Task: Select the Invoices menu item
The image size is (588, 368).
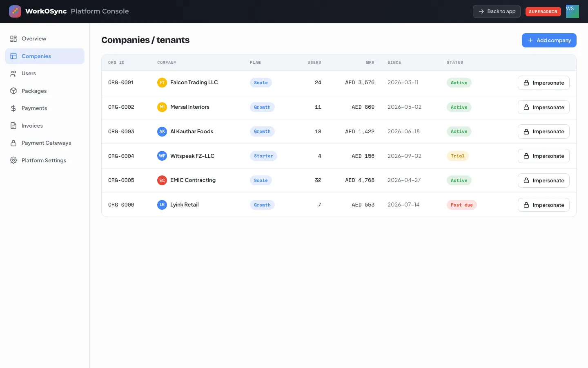Action: tap(45, 126)
